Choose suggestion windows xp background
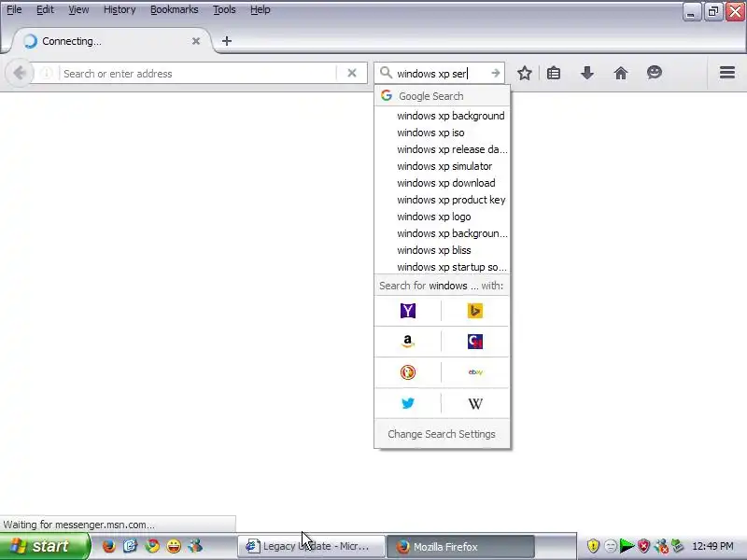The width and height of the screenshot is (747, 560). coord(442,116)
